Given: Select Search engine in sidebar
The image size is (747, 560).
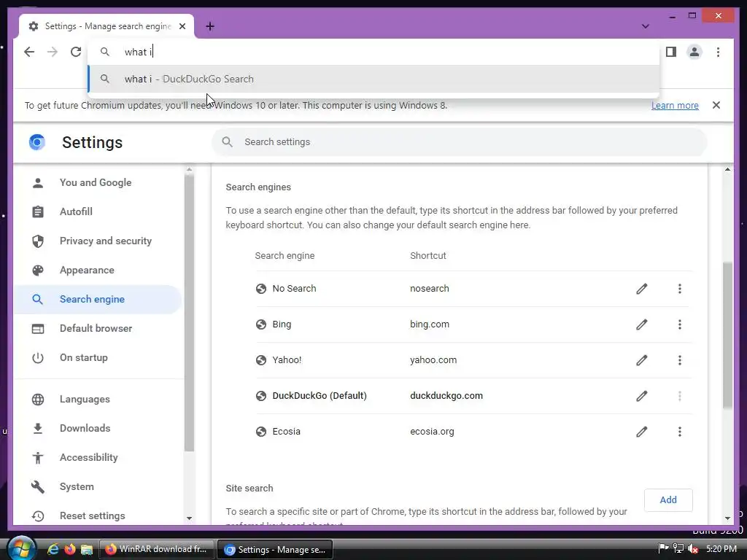Looking at the screenshot, I should click(98, 299).
